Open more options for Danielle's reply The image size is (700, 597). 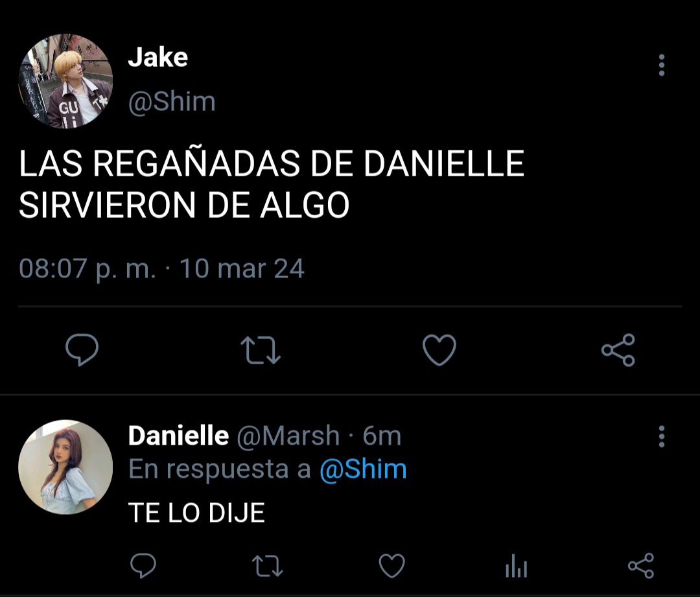coord(662,436)
